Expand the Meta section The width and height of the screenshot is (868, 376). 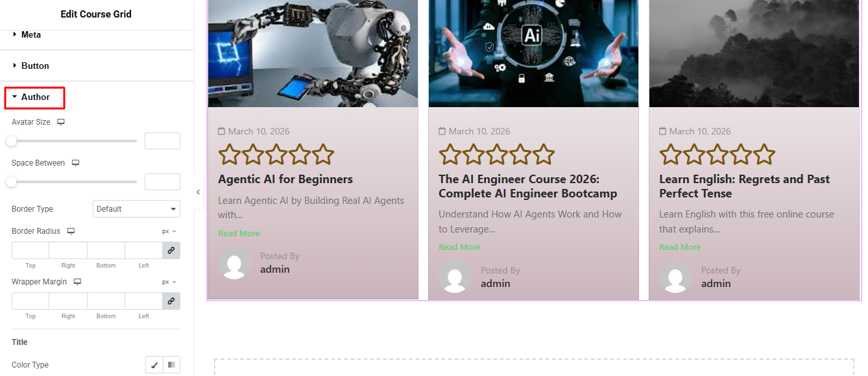click(30, 35)
